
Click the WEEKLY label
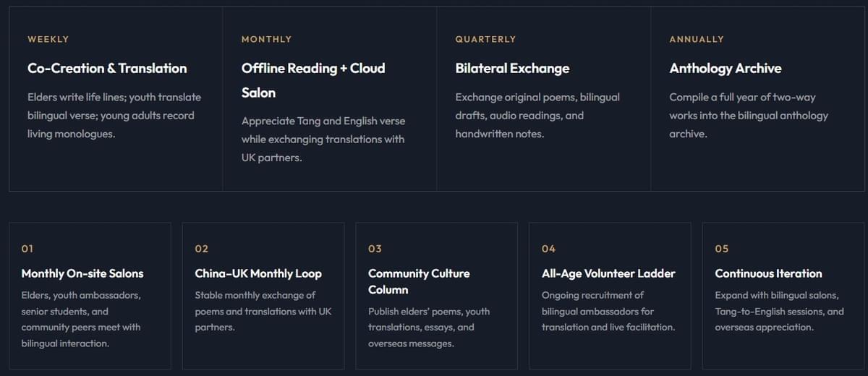click(48, 39)
